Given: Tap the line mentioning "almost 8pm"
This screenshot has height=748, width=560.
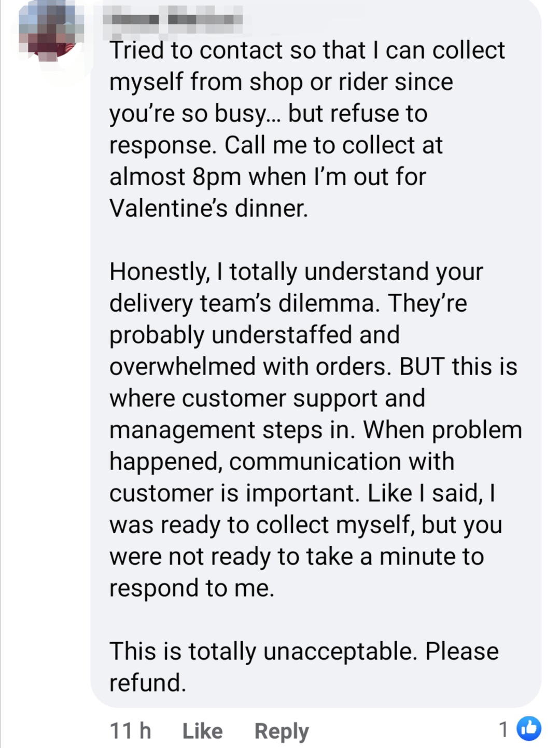Looking at the screenshot, I should coord(268,177).
